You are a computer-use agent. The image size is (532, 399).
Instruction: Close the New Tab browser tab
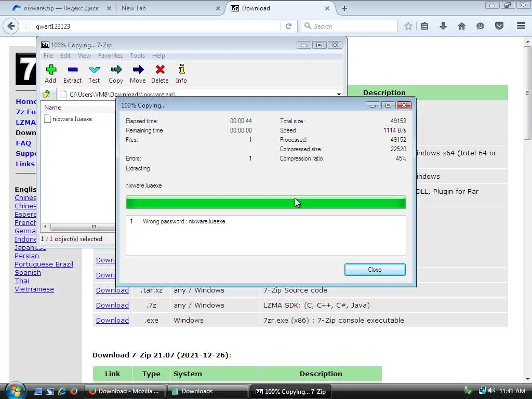(x=218, y=8)
